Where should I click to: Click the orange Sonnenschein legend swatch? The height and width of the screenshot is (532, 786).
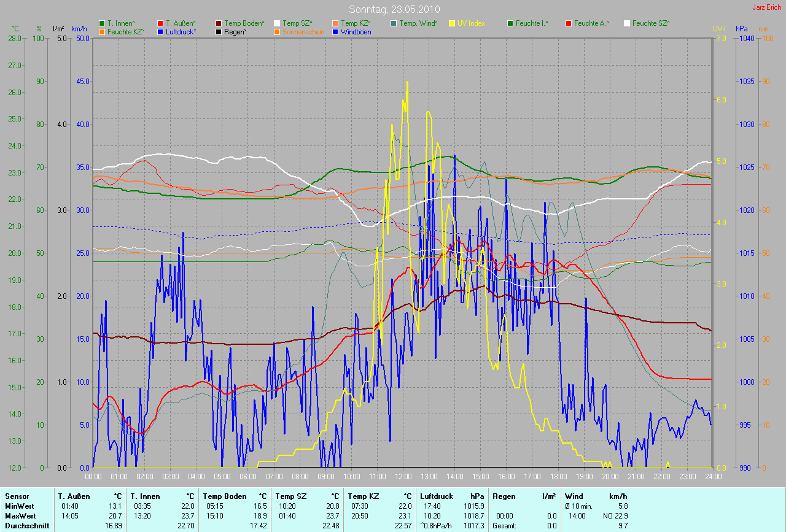pos(277,31)
